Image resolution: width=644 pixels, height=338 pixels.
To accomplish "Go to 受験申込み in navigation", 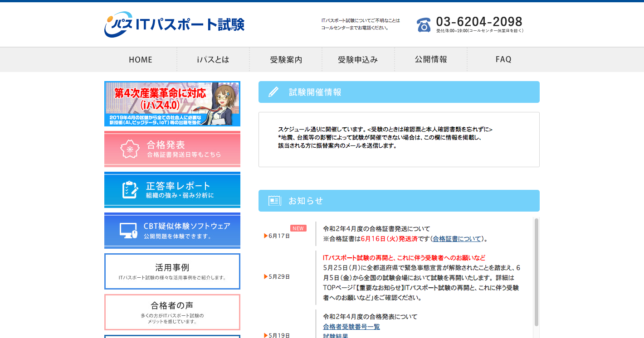I will click(358, 59).
